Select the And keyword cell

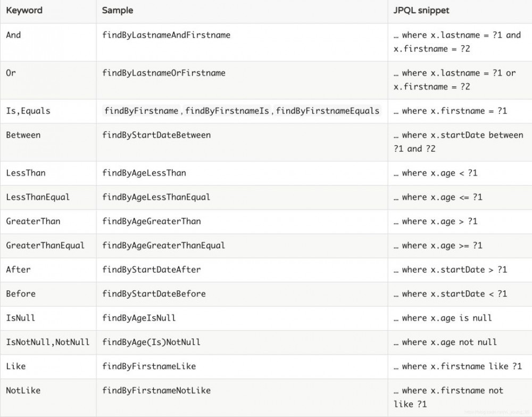(x=12, y=35)
